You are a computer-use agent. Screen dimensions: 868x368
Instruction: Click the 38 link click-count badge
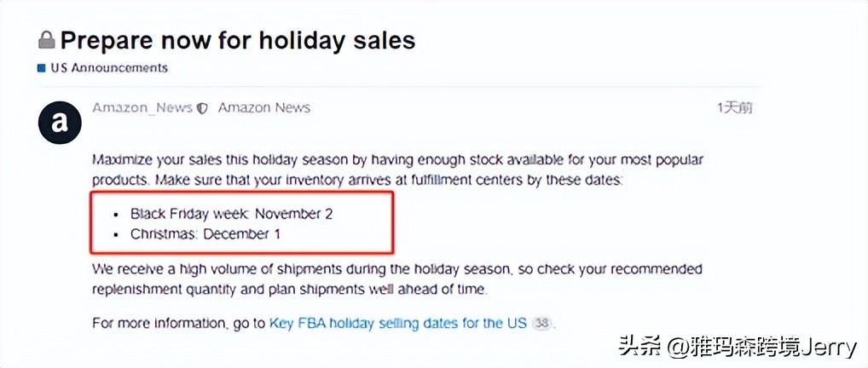541,324
